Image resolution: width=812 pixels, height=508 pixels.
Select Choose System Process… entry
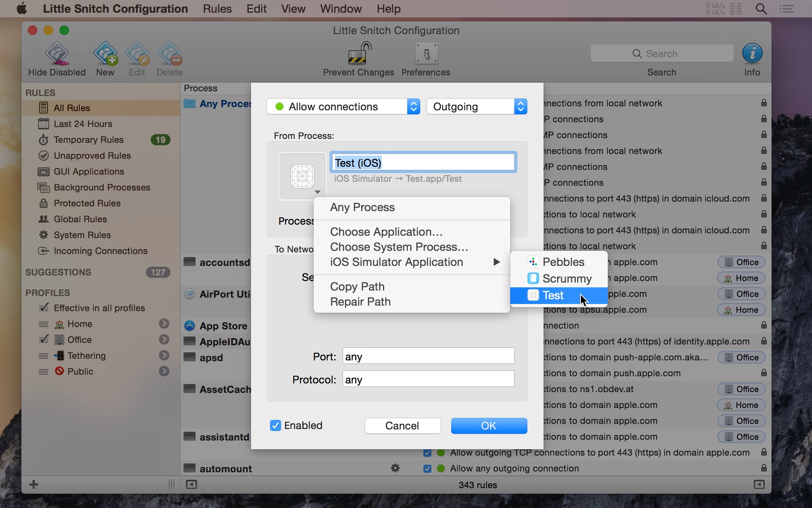[412, 247]
